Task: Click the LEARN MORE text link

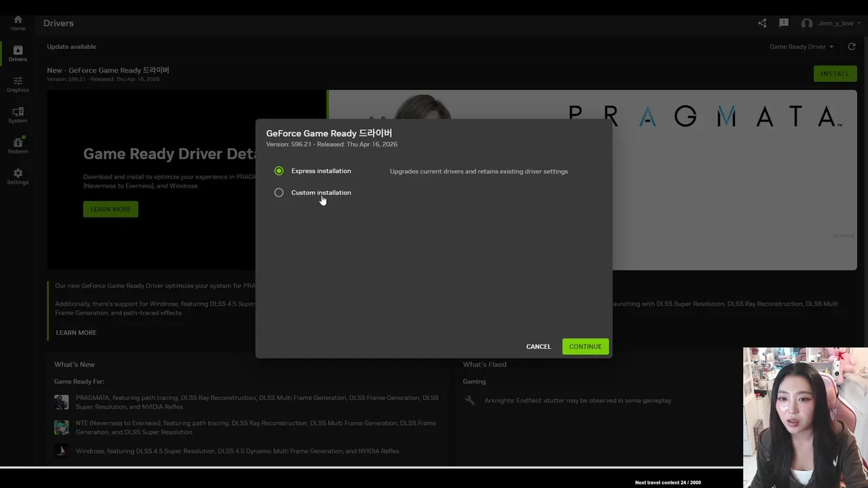Action: pyautogui.click(x=76, y=333)
